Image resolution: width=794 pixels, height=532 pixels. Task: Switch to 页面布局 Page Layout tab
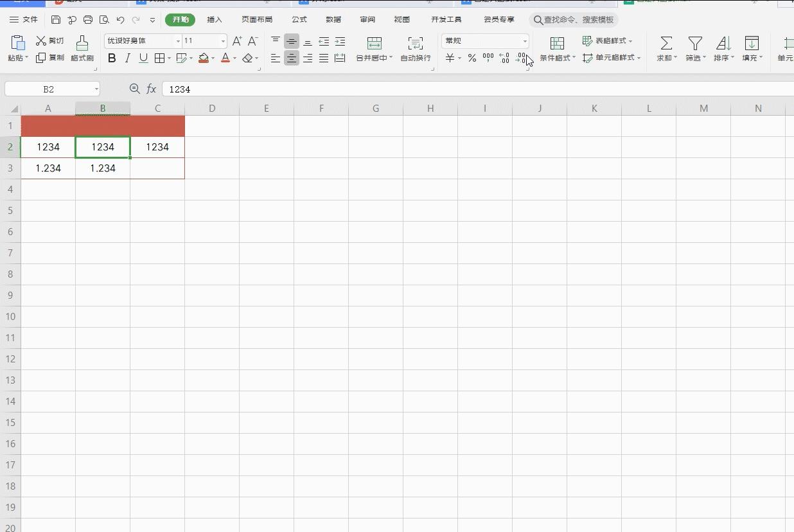[257, 20]
